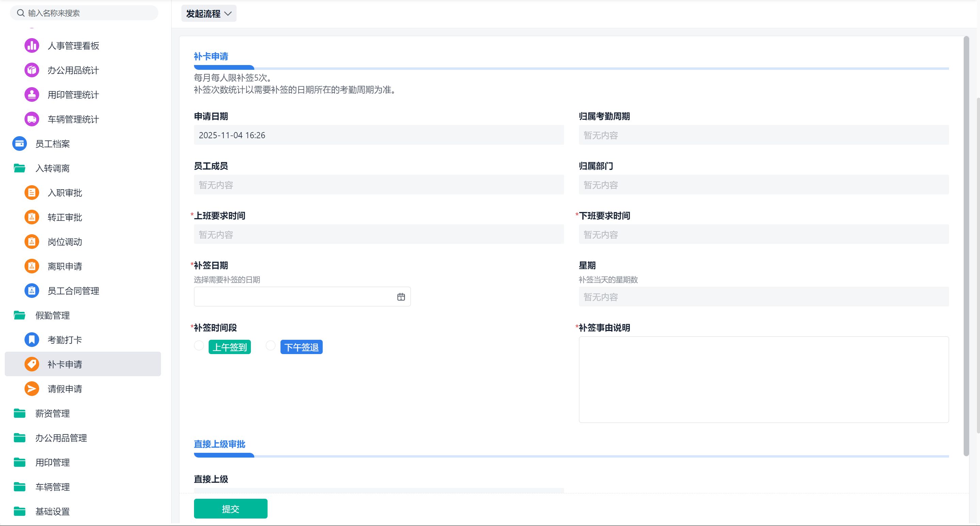
Task: Select the 上午签到 radio option
Action: [199, 346]
